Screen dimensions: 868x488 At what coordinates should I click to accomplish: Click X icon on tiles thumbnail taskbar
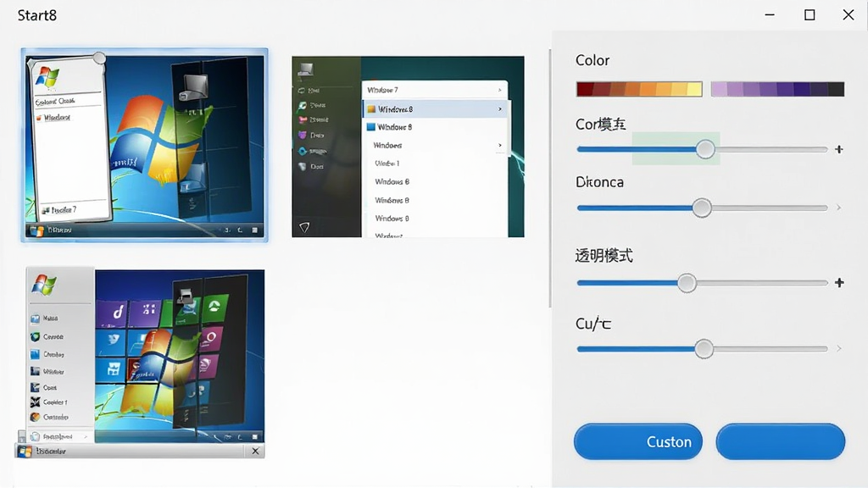255,452
